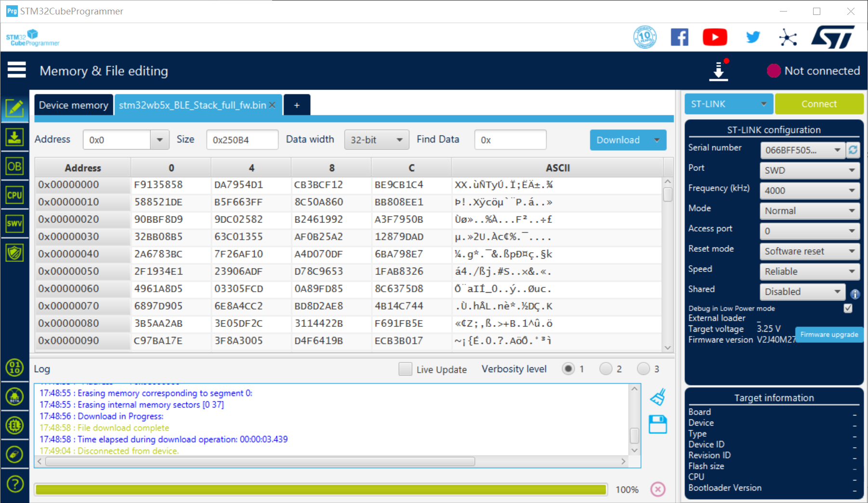Open the CPU sidebar icon

click(14, 195)
